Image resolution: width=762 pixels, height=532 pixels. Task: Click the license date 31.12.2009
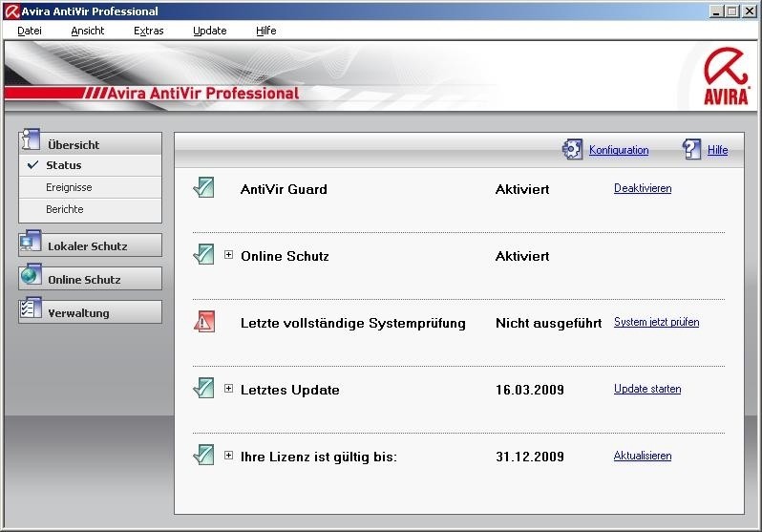pos(530,457)
